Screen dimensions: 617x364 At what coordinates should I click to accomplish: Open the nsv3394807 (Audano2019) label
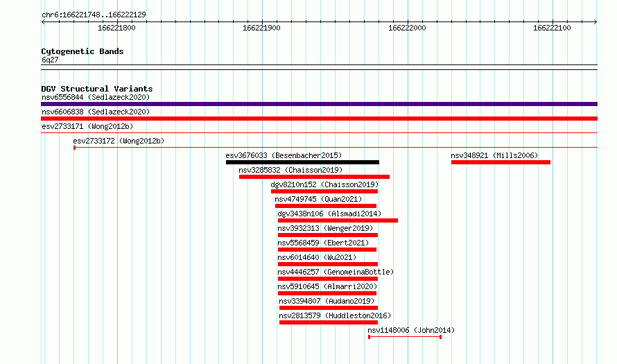[327, 301]
